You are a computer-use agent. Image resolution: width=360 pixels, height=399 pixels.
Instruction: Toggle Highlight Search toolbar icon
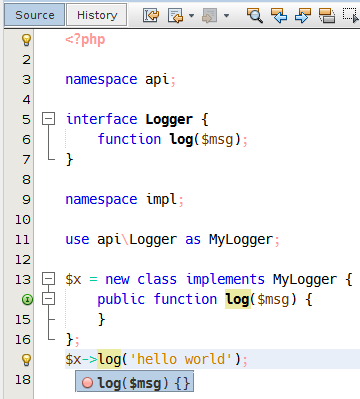click(327, 15)
